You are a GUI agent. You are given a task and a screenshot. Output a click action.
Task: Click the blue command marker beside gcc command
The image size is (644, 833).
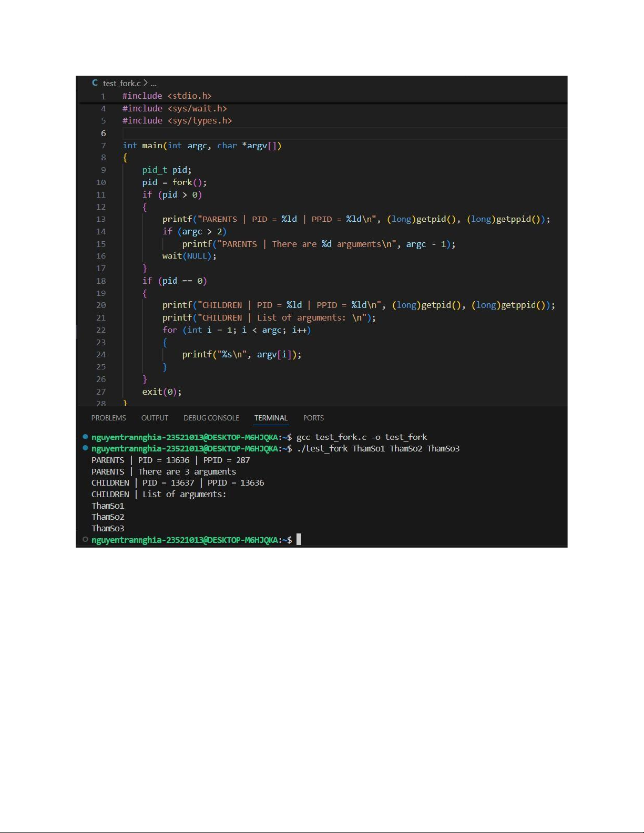[85, 437]
